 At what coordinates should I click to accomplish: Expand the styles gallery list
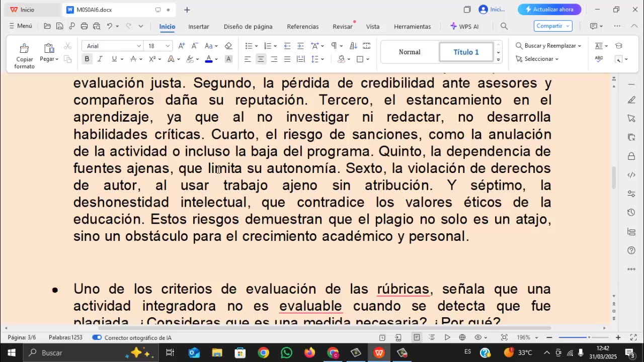498,59
